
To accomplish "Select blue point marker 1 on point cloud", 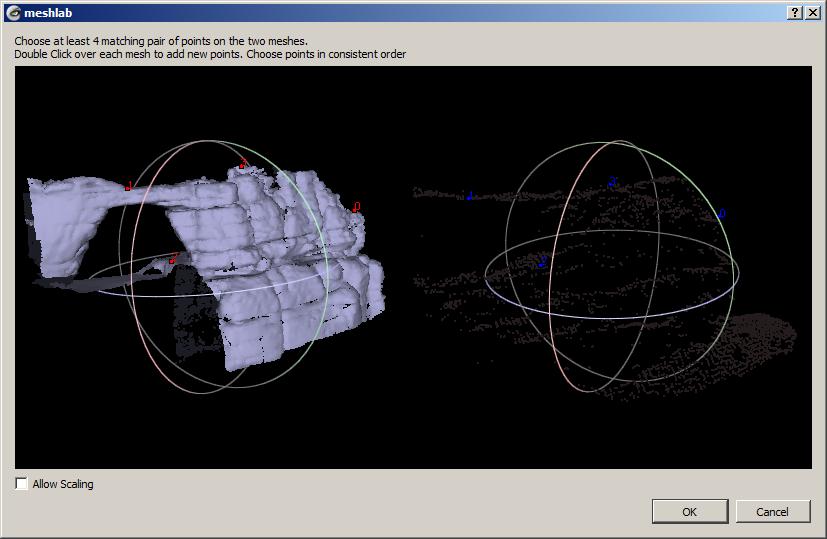I will pyautogui.click(x=470, y=196).
